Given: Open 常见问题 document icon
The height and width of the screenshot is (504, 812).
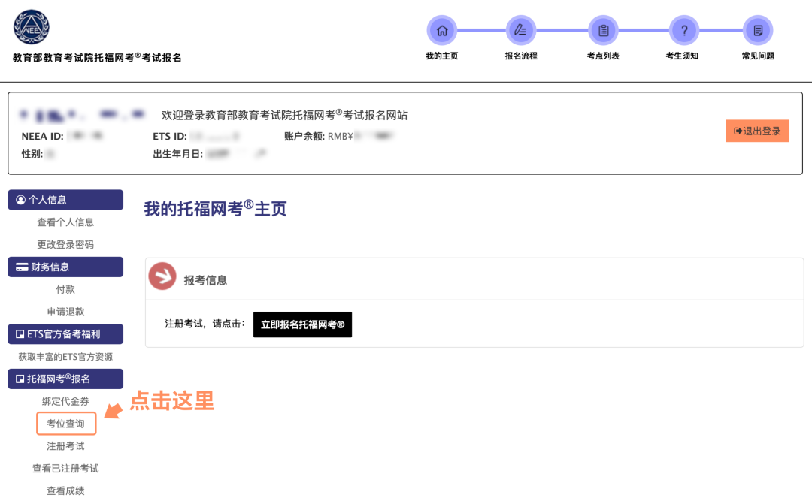Looking at the screenshot, I should click(758, 31).
